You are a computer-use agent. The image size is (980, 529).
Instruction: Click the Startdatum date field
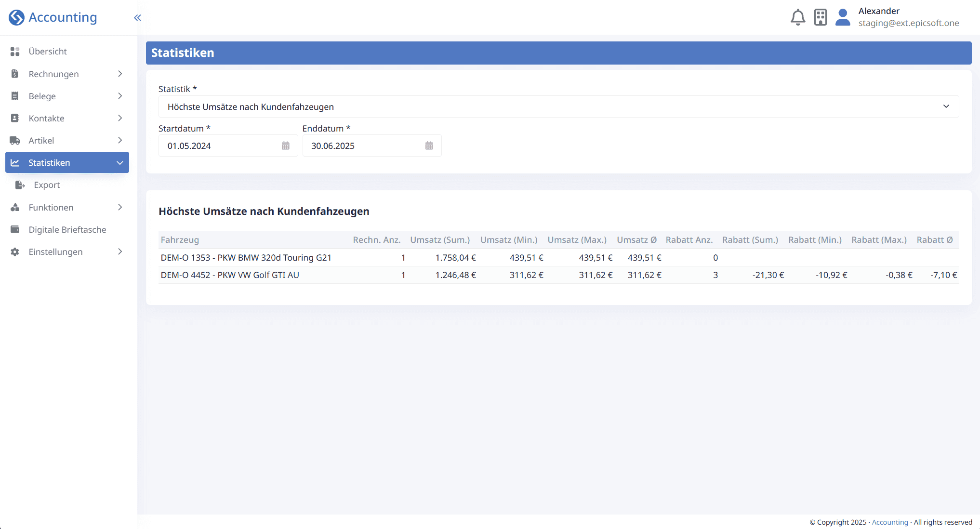point(228,145)
